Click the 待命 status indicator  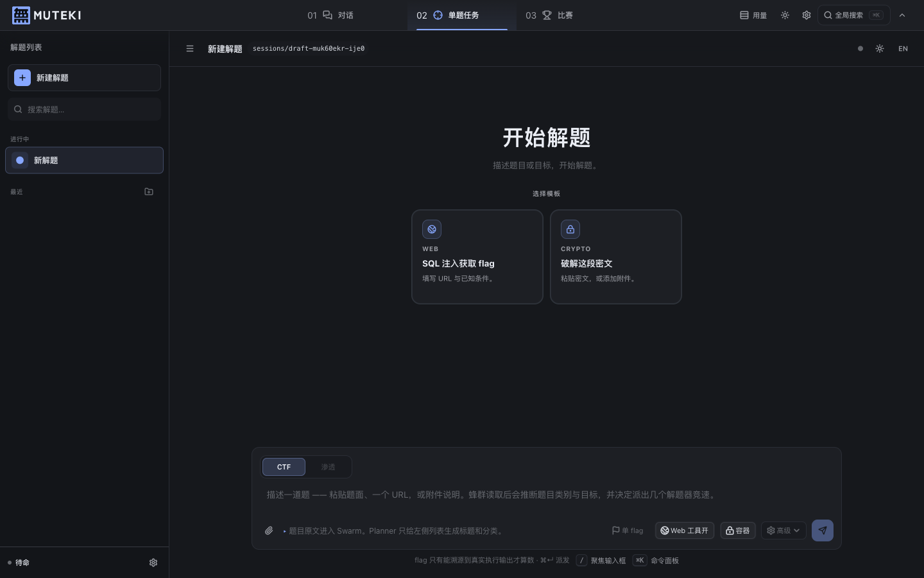click(x=19, y=563)
